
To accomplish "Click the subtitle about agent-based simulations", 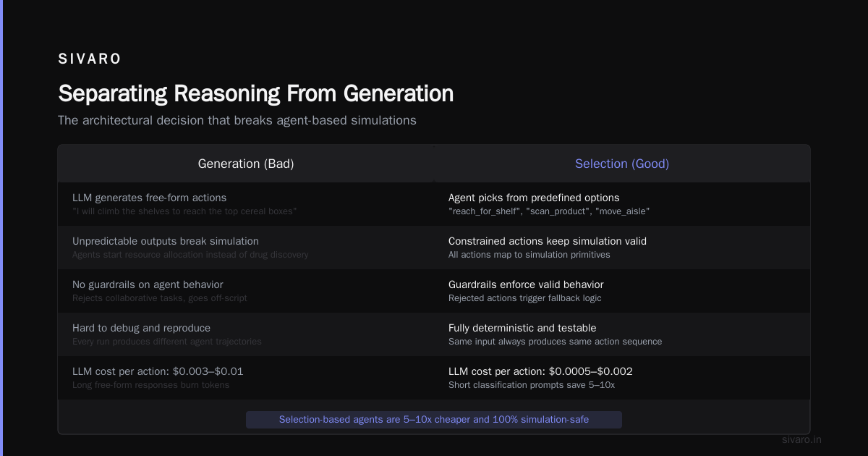I will click(237, 120).
